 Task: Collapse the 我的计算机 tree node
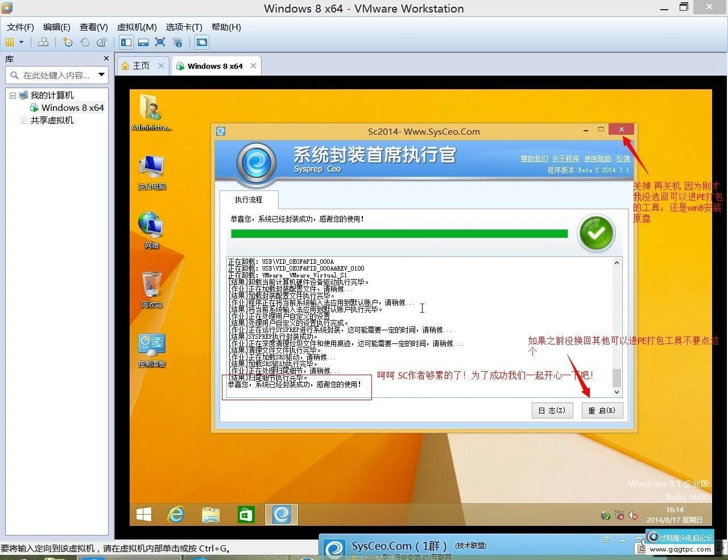[13, 96]
